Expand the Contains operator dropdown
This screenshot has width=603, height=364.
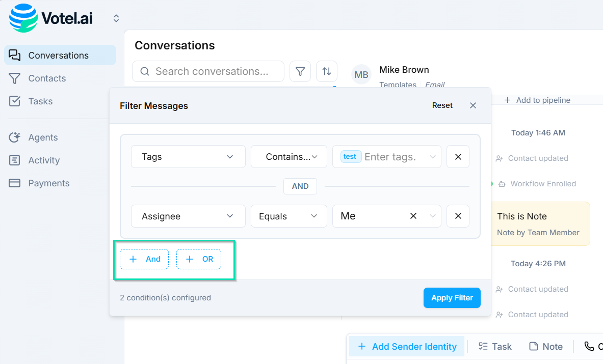289,157
